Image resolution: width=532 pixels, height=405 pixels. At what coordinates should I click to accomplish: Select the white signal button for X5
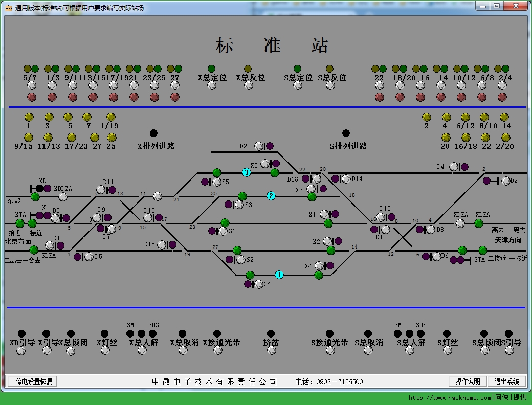click(265, 164)
